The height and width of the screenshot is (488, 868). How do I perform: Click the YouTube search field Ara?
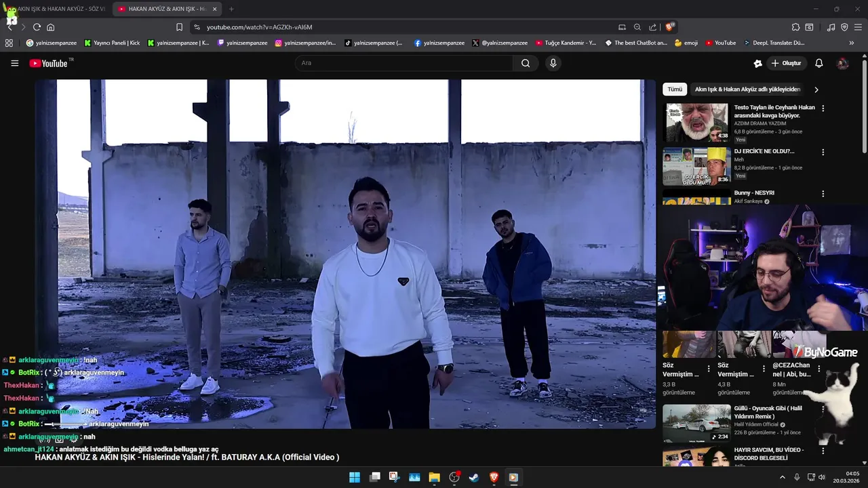[x=404, y=63]
